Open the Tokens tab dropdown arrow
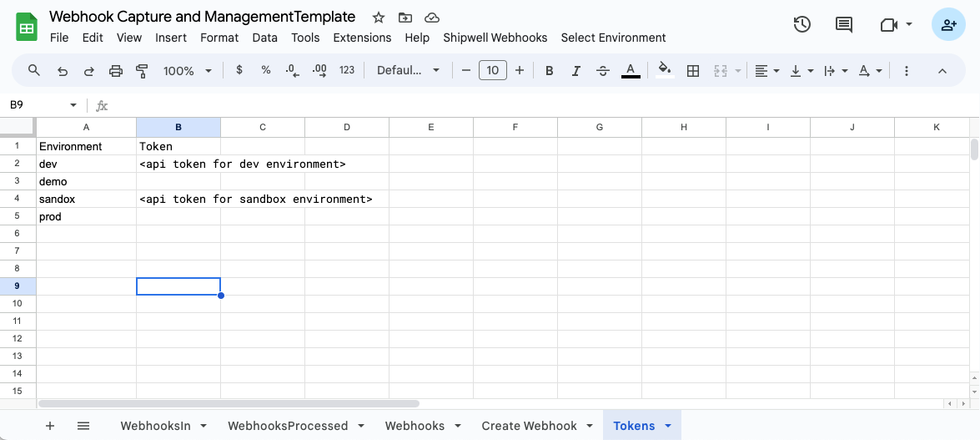Viewport: 980px width, 440px height. [x=668, y=426]
